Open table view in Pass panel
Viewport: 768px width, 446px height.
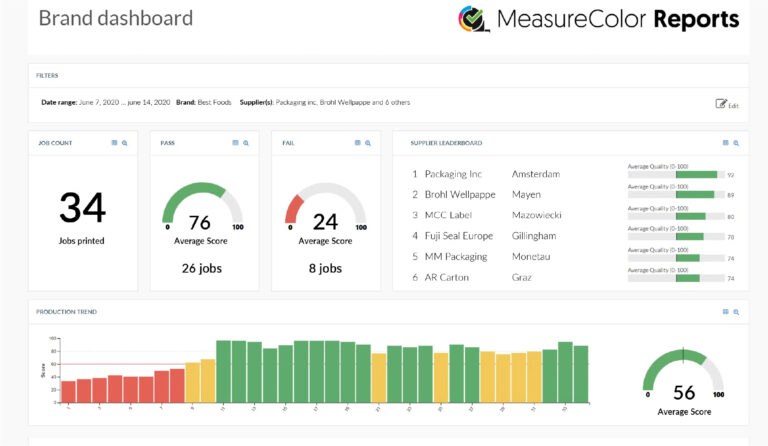pyautogui.click(x=235, y=143)
